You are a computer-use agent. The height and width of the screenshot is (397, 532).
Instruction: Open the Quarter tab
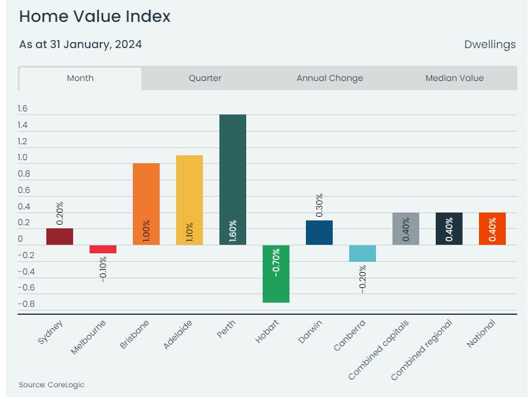205,79
